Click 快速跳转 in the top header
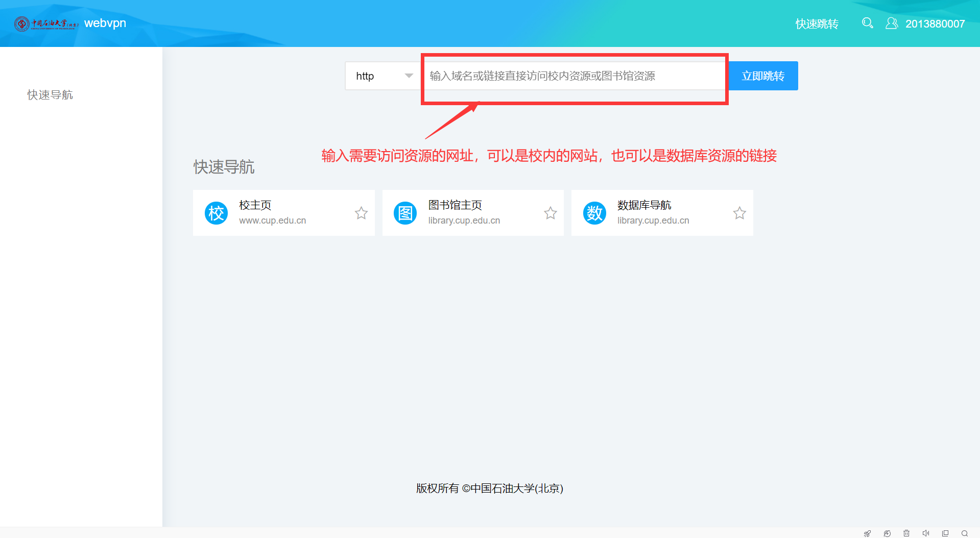The width and height of the screenshot is (980, 538). click(x=817, y=24)
